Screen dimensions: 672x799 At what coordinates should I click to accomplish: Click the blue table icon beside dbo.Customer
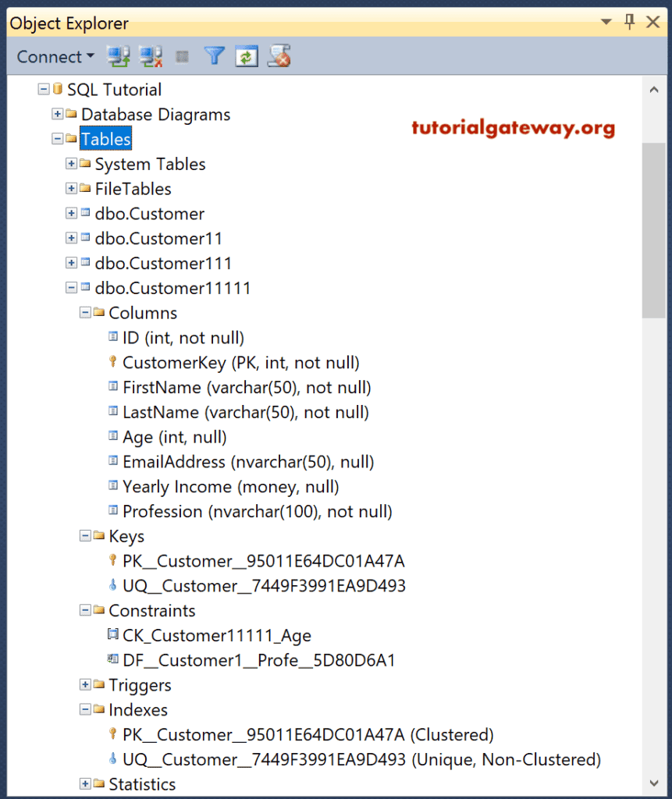85,213
